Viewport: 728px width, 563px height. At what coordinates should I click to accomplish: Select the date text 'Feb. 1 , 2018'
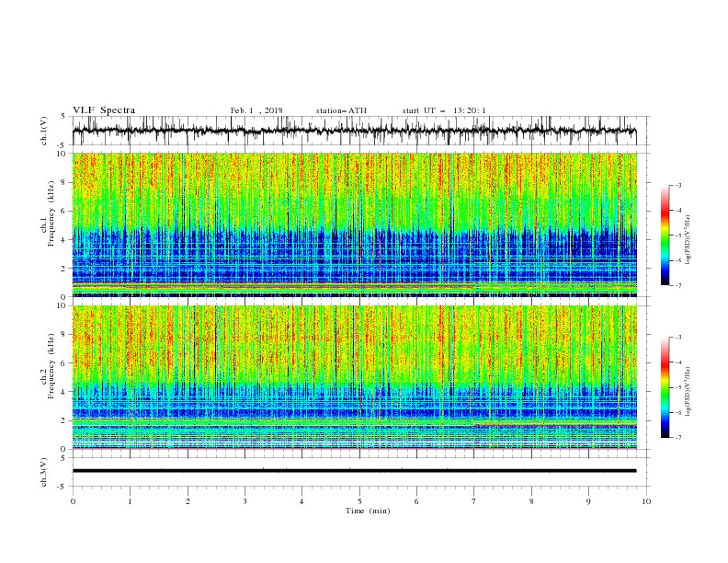[256, 110]
